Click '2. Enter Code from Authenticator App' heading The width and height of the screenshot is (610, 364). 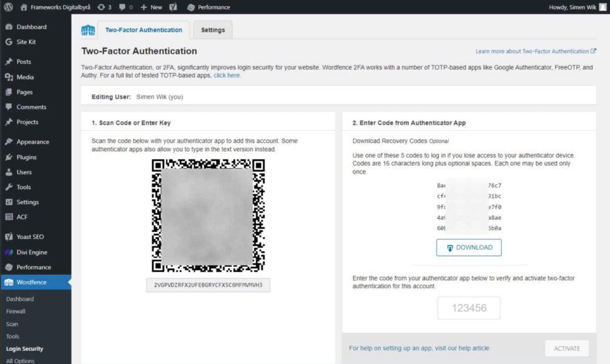point(409,123)
